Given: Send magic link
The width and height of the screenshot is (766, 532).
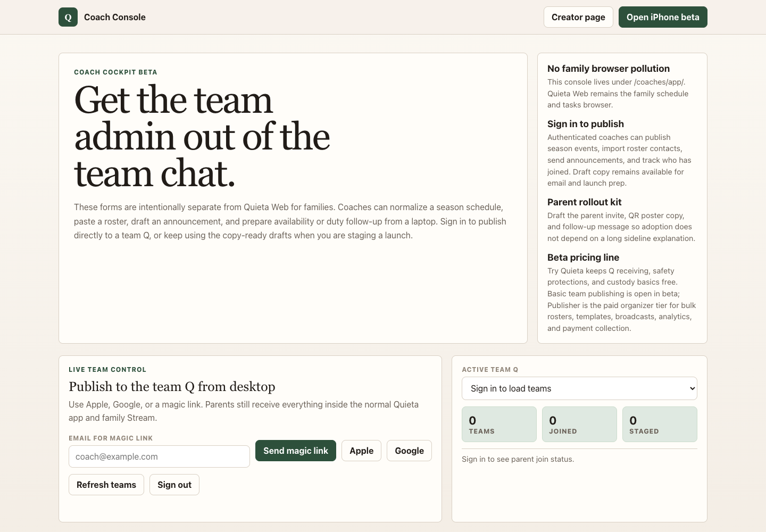Looking at the screenshot, I should pos(296,451).
